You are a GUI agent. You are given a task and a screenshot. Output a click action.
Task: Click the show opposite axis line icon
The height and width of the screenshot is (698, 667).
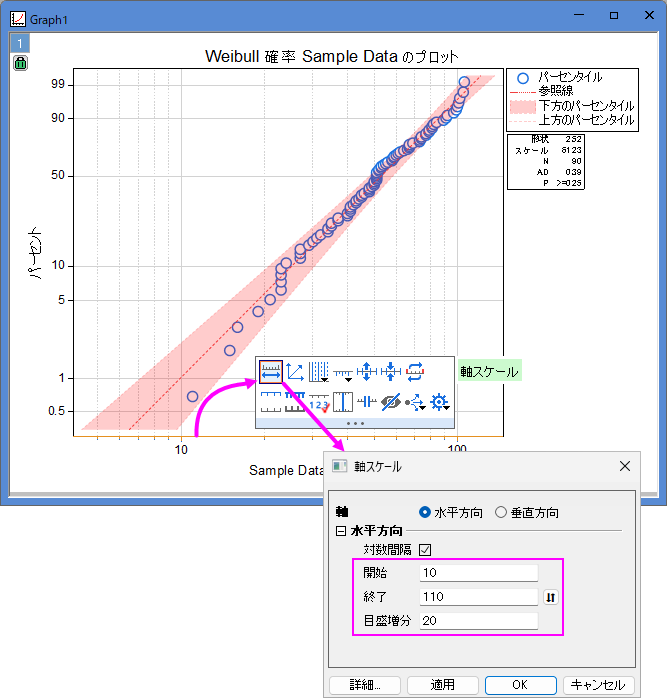pos(271,402)
